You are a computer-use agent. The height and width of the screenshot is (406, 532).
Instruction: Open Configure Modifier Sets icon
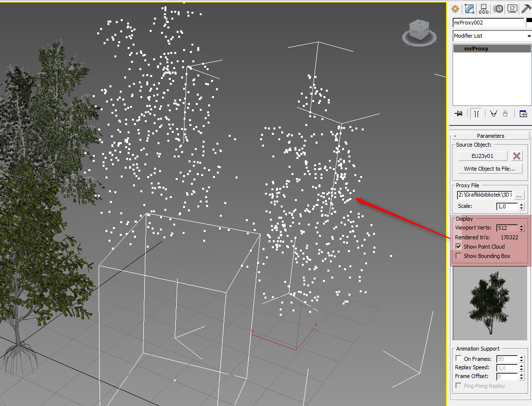pos(523,114)
